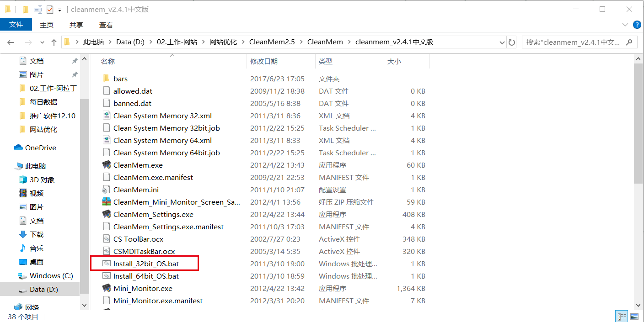Viewport: 644px width, 322px height.
Task: Expand the ribbon with chevron arrow
Action: [625, 25]
